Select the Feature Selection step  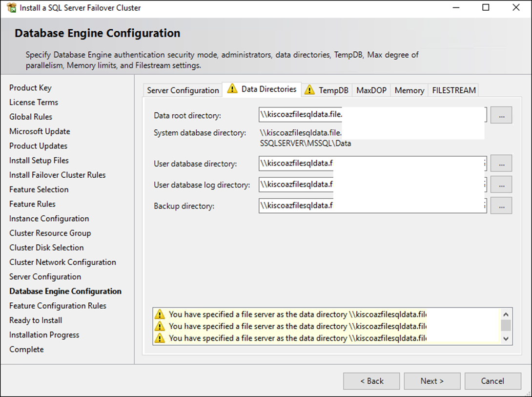tap(39, 189)
